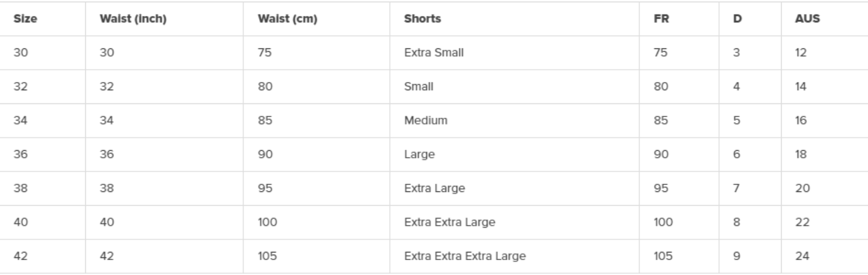Click the Extra Extra Large shorts cell
The image size is (868, 275).
(449, 222)
